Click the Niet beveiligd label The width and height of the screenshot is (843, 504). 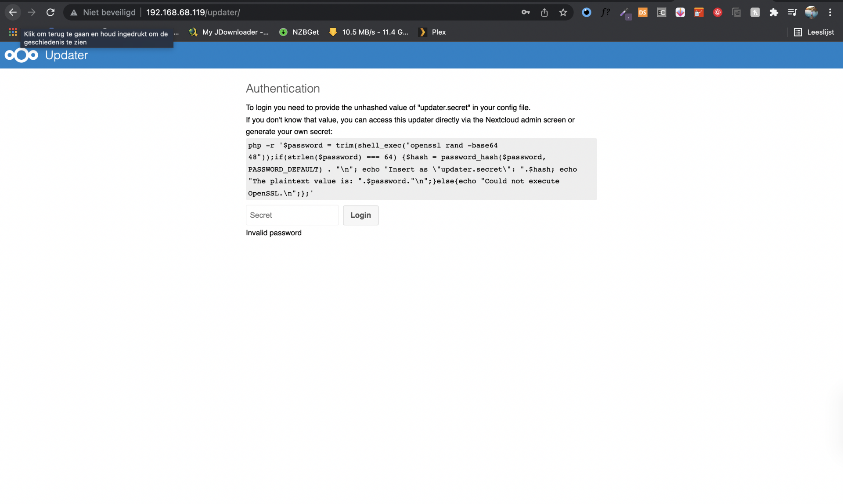click(x=109, y=12)
